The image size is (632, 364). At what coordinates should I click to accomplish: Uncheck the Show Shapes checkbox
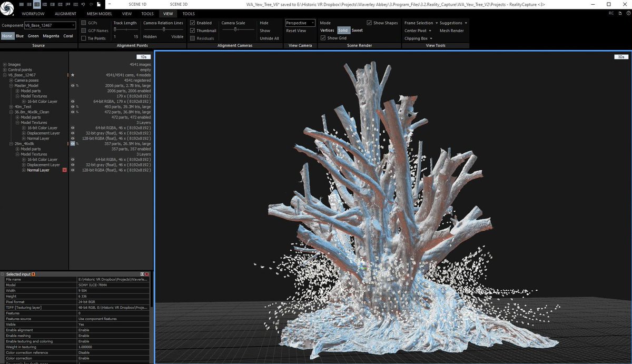(369, 23)
